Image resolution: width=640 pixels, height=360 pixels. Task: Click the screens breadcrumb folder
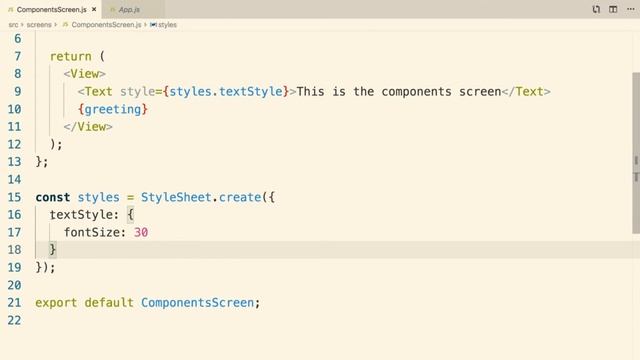[x=39, y=24]
